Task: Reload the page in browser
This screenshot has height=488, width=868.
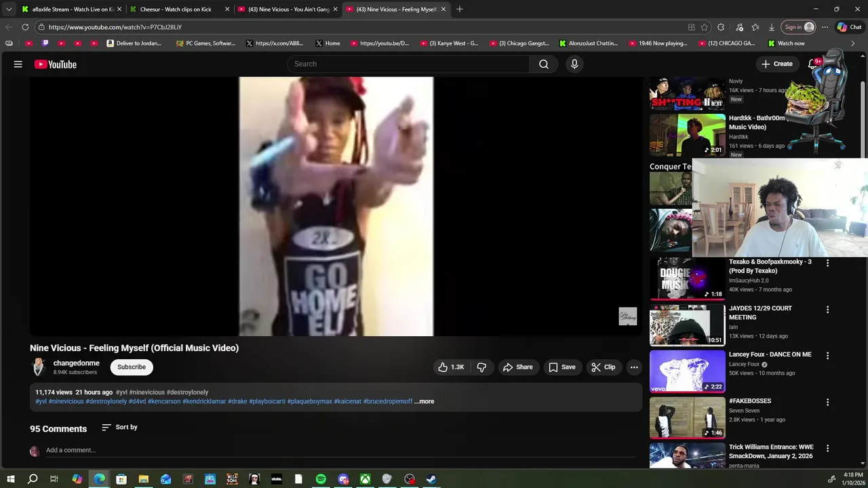Action: click(x=25, y=27)
